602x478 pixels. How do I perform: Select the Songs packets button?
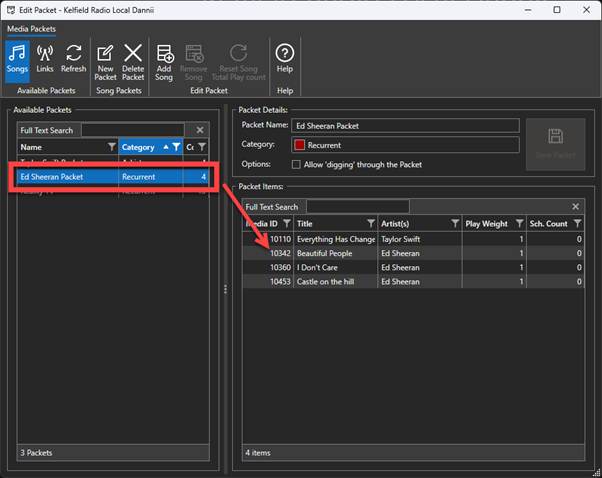click(x=17, y=61)
